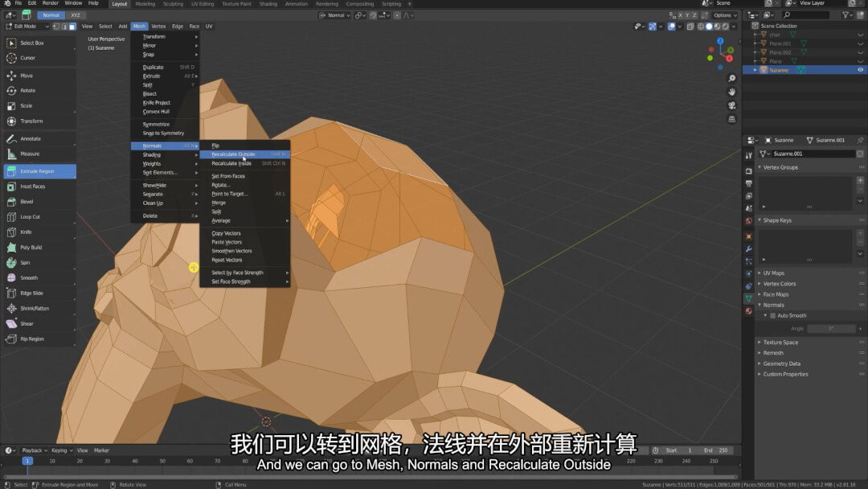This screenshot has height=489, width=868.
Task: Enable the Auto Smooth checkbox
Action: 773,315
